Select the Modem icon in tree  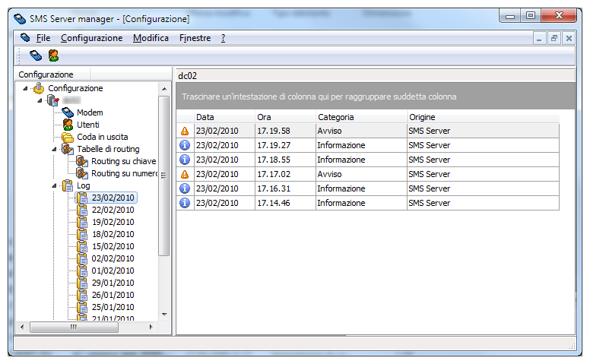click(x=68, y=112)
